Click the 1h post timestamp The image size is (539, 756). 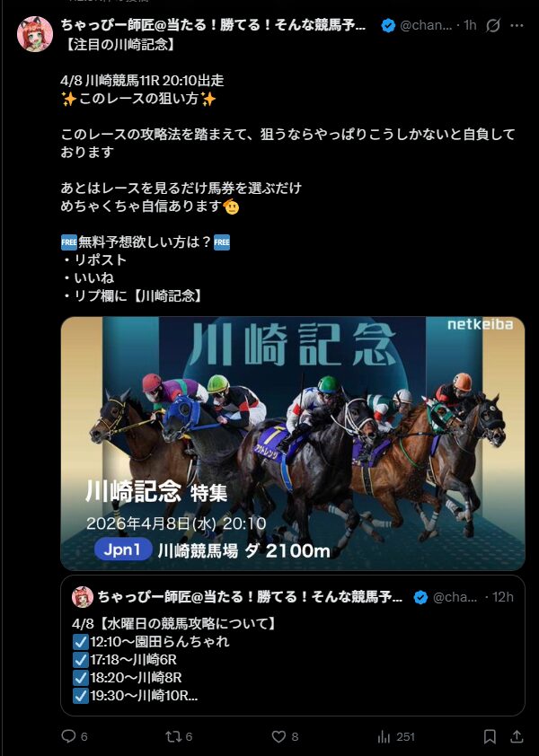coord(470,25)
